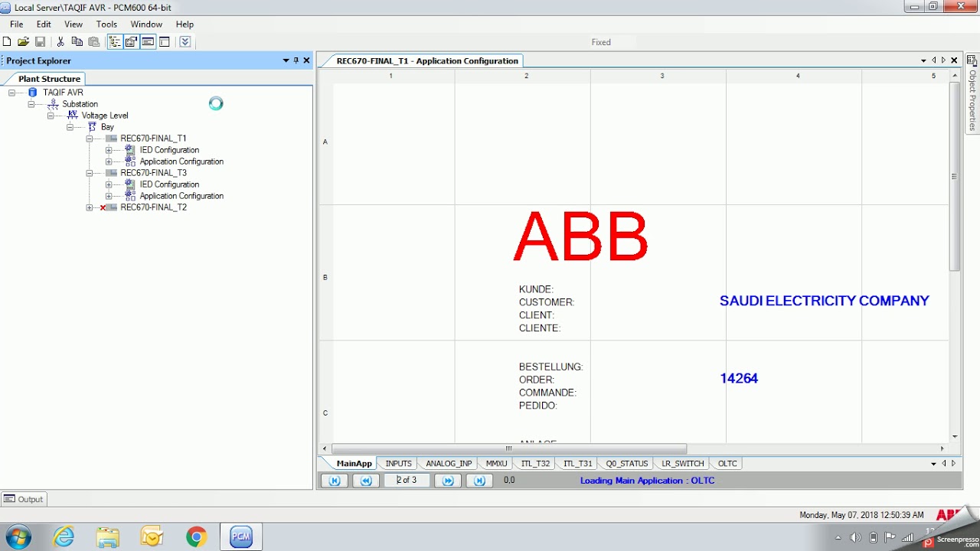Click the horizontal scrollbar of the canvas
Viewport: 980px width, 551px height.
click(x=509, y=448)
